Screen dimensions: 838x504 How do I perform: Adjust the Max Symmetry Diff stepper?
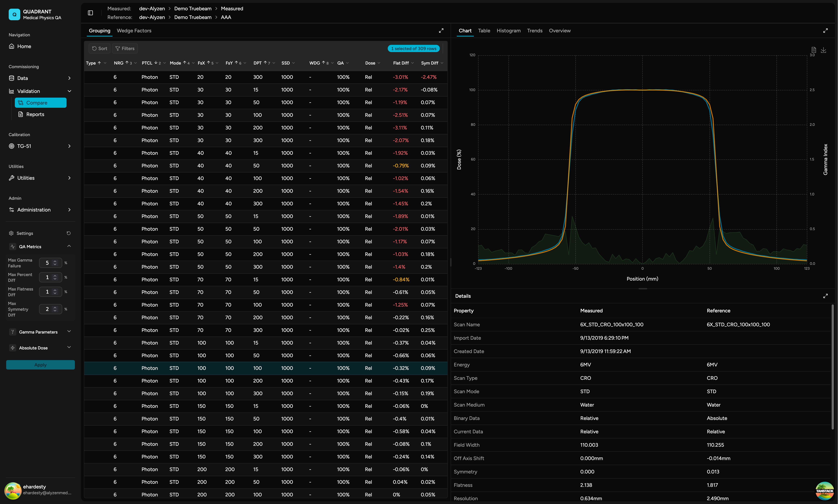tap(55, 309)
